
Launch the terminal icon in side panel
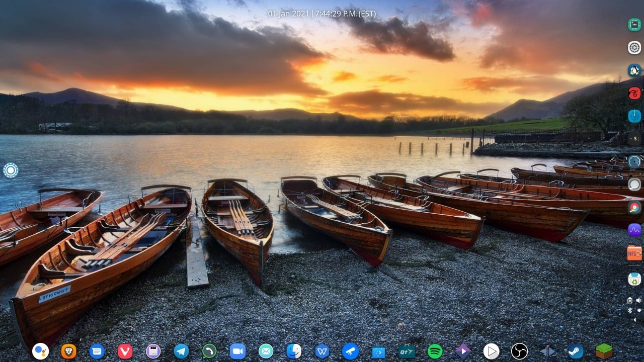coord(634,138)
